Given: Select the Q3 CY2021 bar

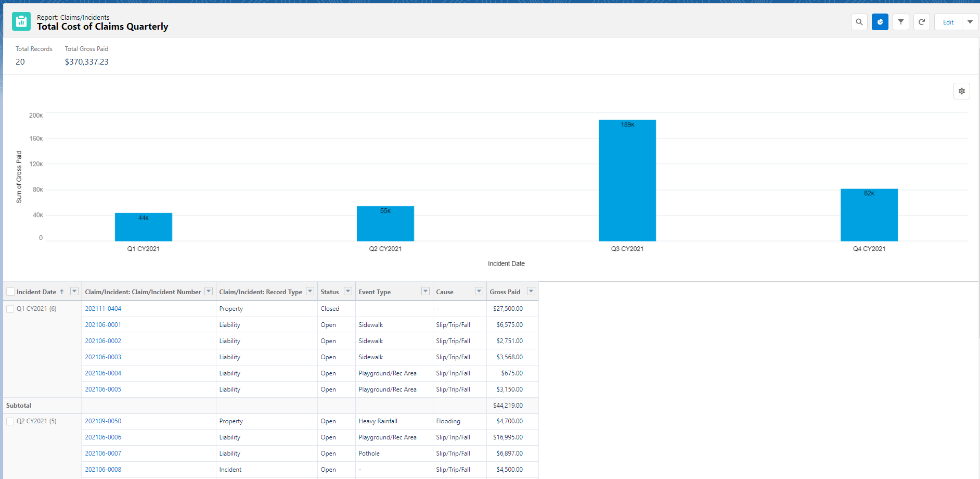Looking at the screenshot, I should (x=627, y=181).
